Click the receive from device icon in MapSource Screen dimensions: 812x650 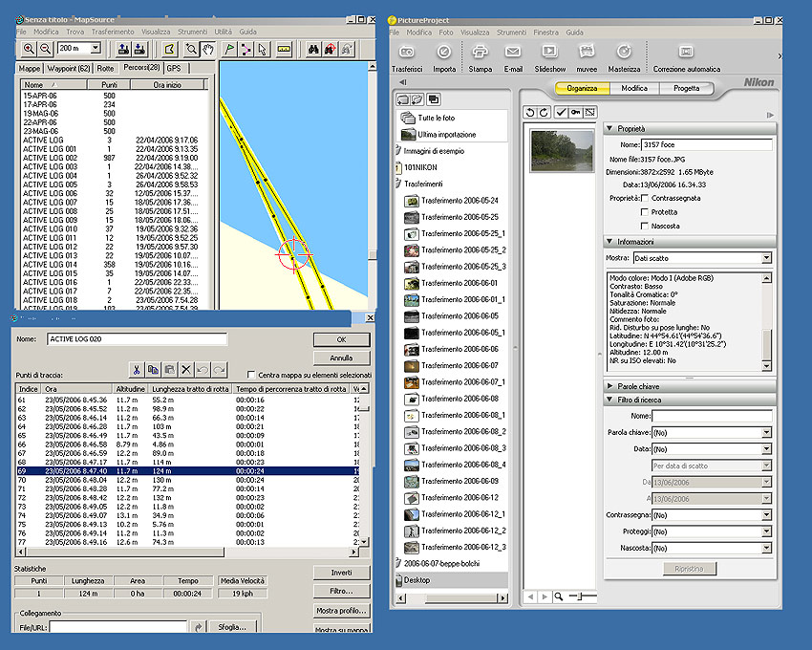(139, 50)
